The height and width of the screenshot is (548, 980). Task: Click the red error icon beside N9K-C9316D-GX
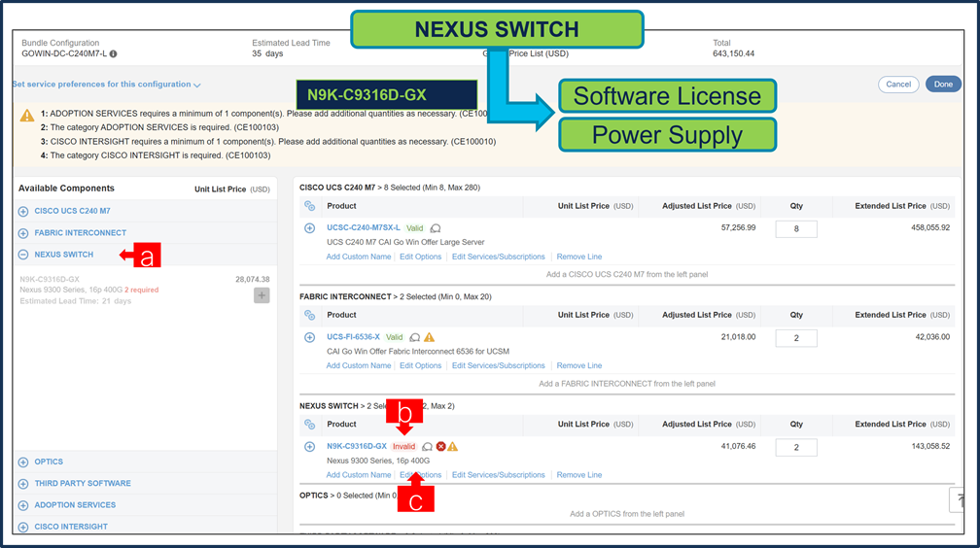(440, 446)
